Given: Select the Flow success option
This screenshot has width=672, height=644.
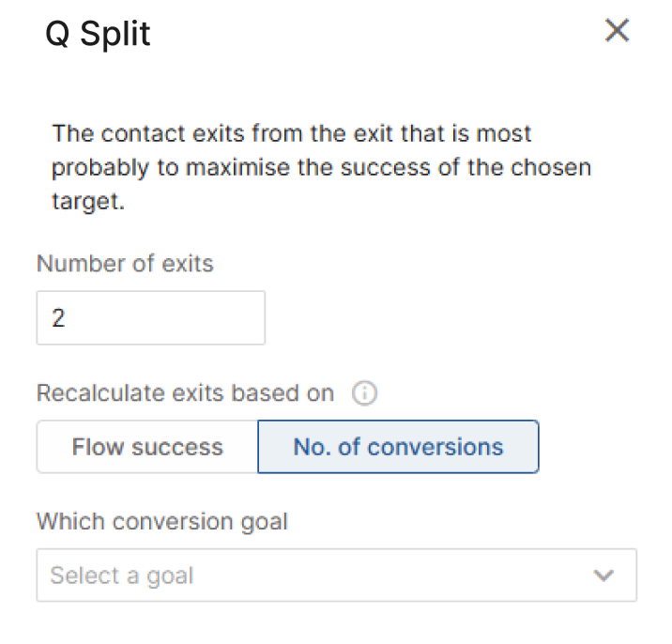Looking at the screenshot, I should (147, 447).
